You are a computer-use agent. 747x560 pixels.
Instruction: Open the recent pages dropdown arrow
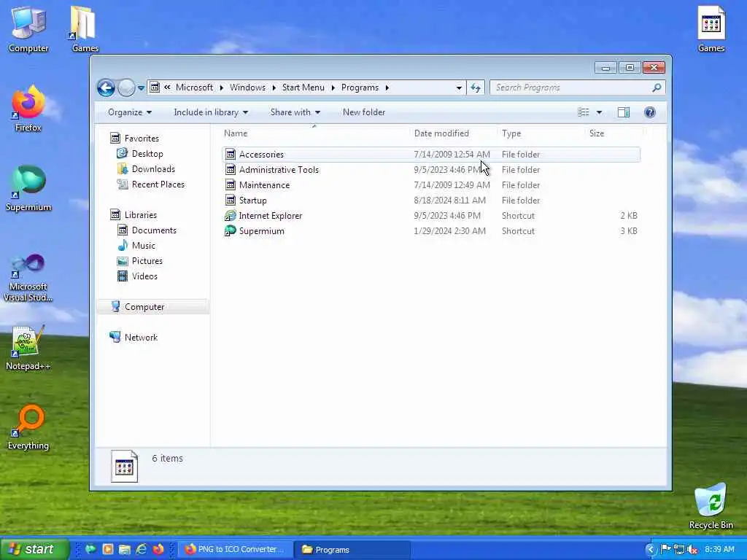(x=141, y=88)
